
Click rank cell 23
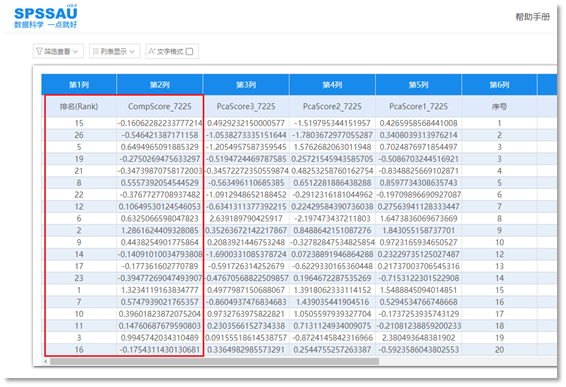tap(79, 278)
